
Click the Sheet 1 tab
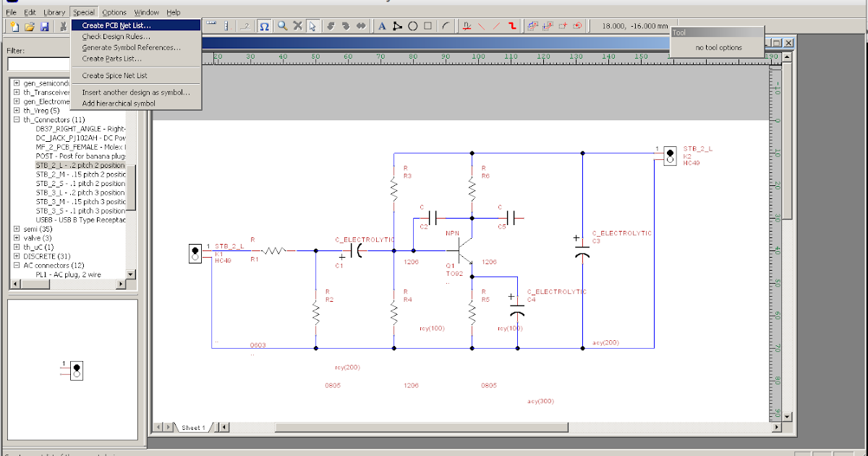coord(192,427)
